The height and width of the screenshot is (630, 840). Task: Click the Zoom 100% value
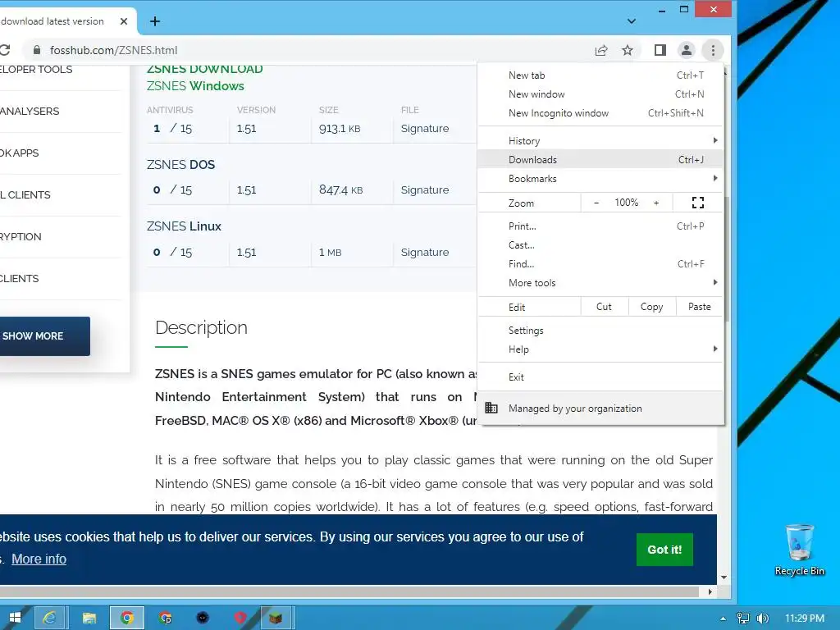pyautogui.click(x=626, y=203)
